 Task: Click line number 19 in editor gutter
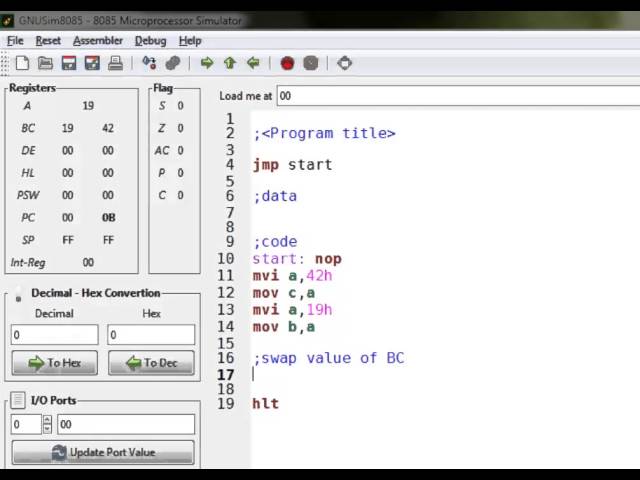225,404
